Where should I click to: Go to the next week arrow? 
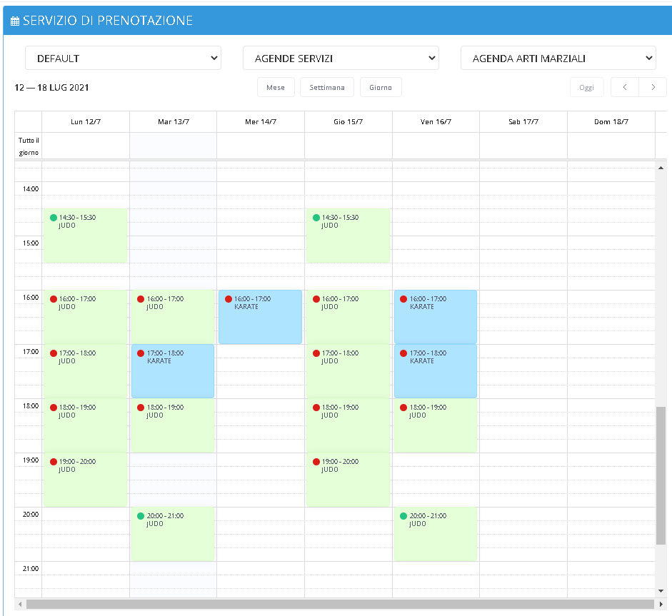(653, 87)
